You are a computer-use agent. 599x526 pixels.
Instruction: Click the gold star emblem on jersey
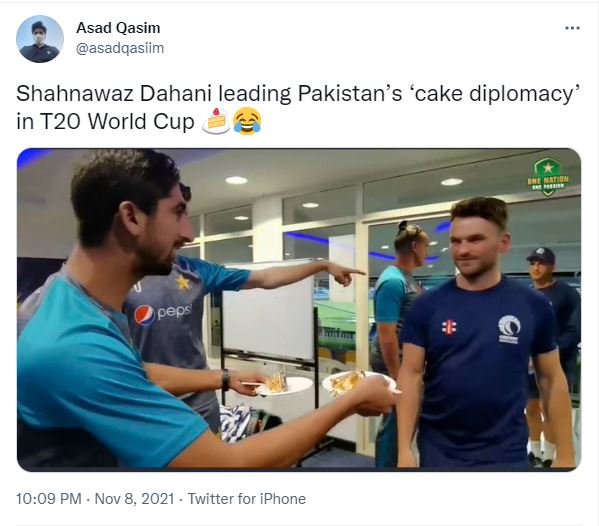tap(183, 282)
